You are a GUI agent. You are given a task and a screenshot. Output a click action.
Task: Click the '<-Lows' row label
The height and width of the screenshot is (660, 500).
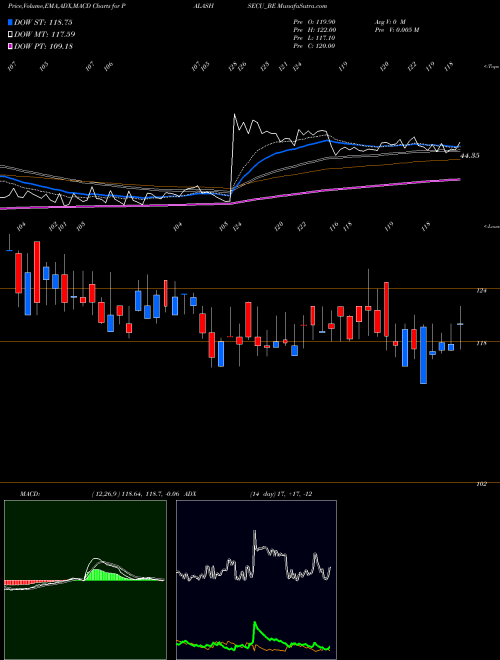pos(492,226)
